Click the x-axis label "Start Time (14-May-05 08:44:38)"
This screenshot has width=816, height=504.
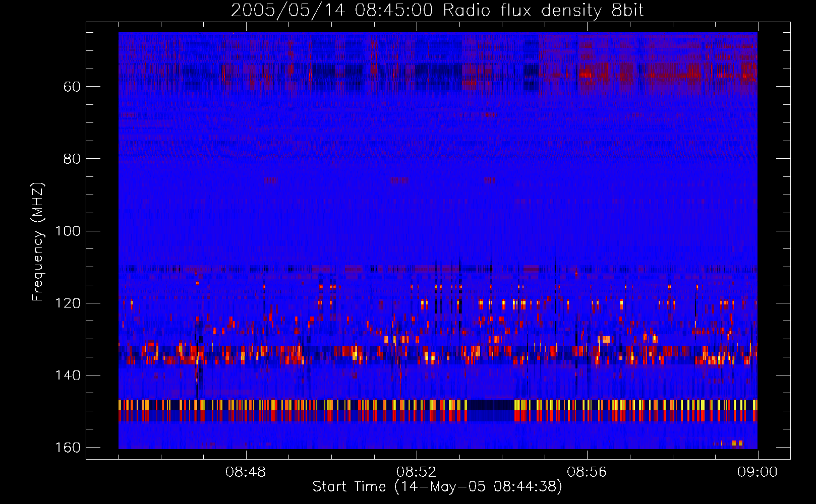[x=437, y=487]
